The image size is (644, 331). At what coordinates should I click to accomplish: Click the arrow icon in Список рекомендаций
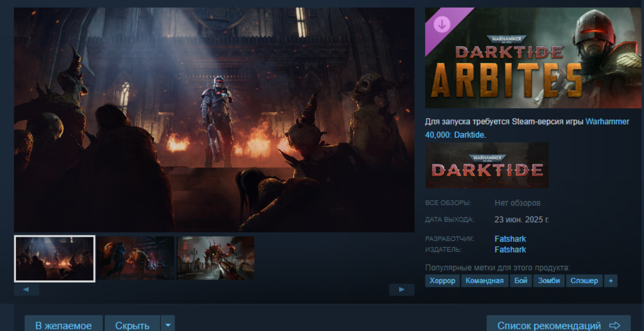[x=615, y=325]
